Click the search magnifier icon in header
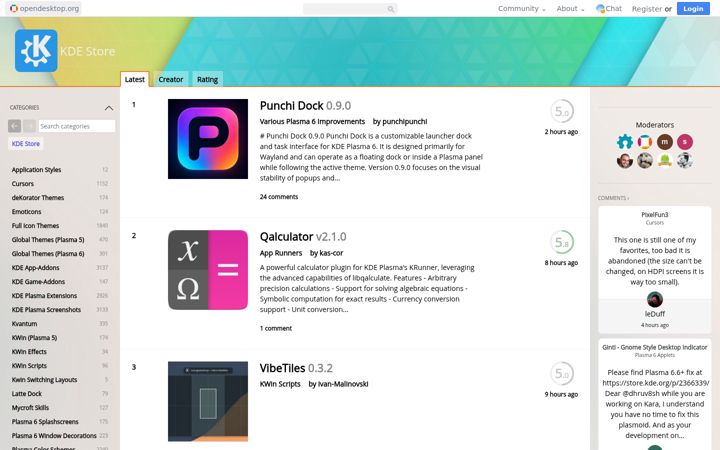720x450 pixels. (x=391, y=9)
